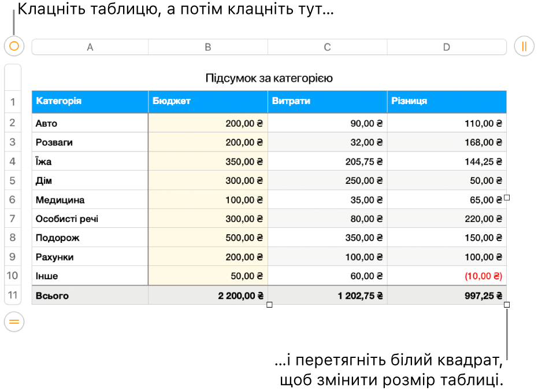Select row 10 header number
Screen dimensions: 538x392
(x=13, y=276)
